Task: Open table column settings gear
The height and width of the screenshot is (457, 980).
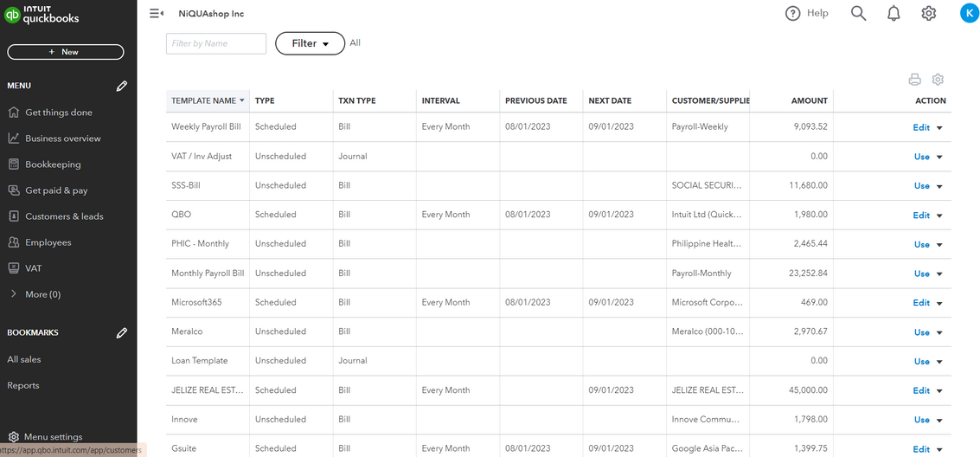Action: tap(938, 80)
